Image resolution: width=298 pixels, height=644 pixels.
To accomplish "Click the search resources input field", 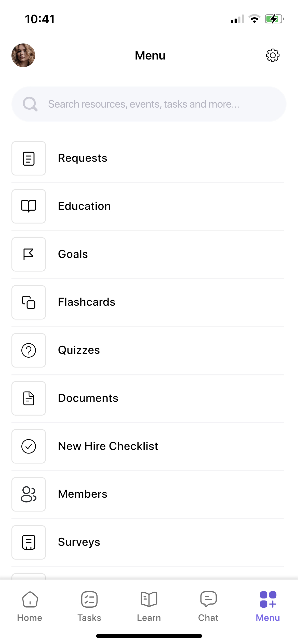I will (x=149, y=104).
